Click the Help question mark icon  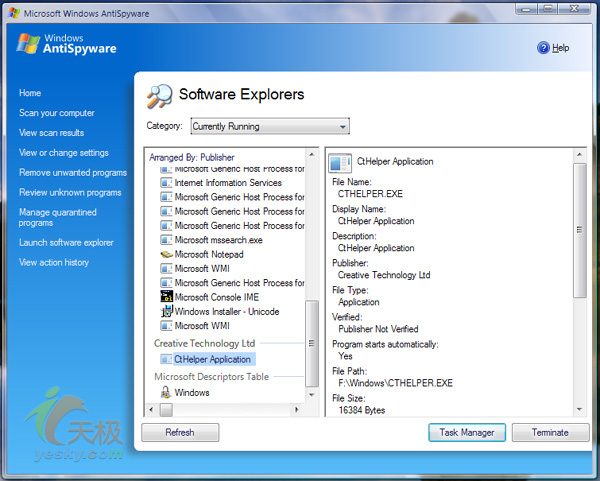coord(544,47)
